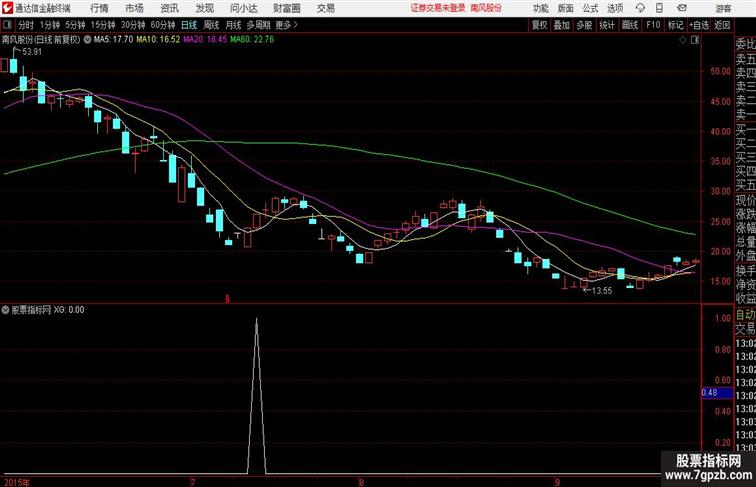Click the 叠加 overlay toolbar button
Viewport: 756px width, 487px height.
[x=562, y=25]
